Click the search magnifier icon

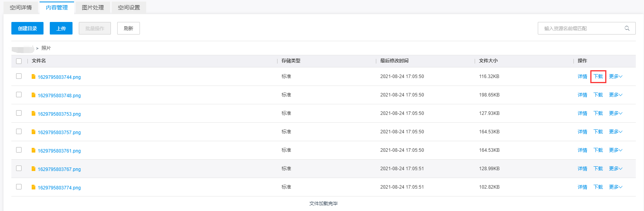pyautogui.click(x=627, y=28)
